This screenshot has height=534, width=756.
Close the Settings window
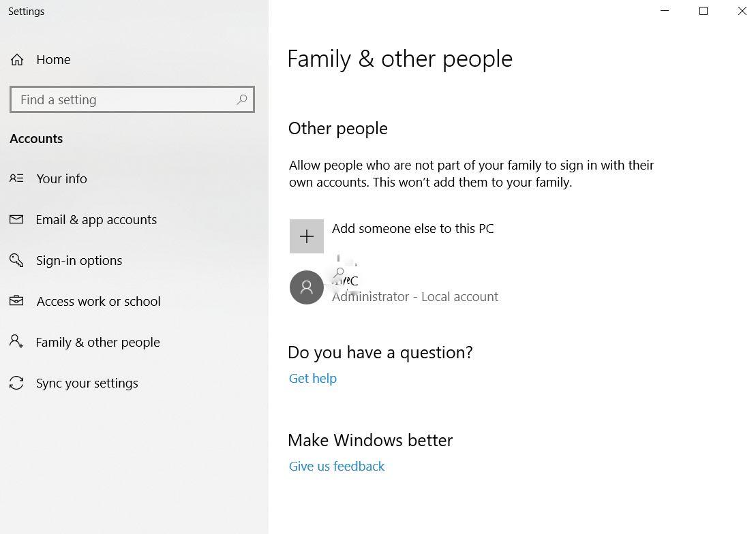point(742,11)
